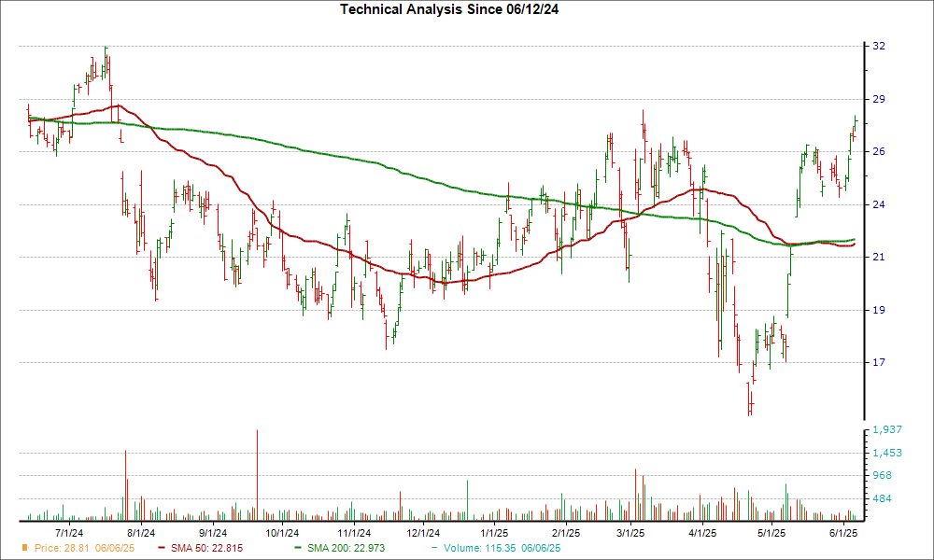Click the volume axis value 484

(883, 498)
